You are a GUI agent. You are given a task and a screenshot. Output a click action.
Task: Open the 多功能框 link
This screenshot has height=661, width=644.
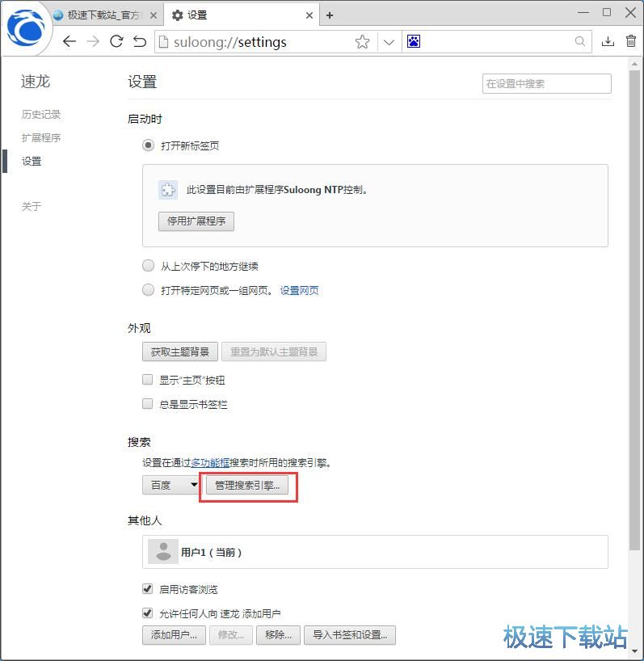[x=210, y=462]
